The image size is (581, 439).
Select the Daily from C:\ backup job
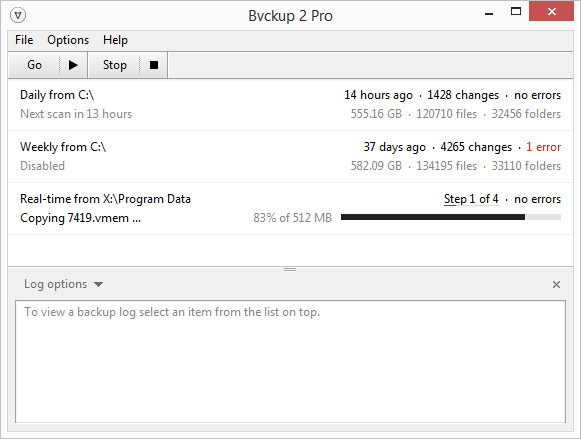(290, 104)
